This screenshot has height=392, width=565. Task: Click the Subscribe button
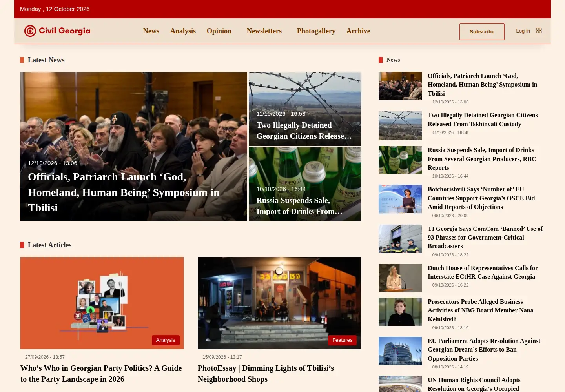tap(482, 31)
